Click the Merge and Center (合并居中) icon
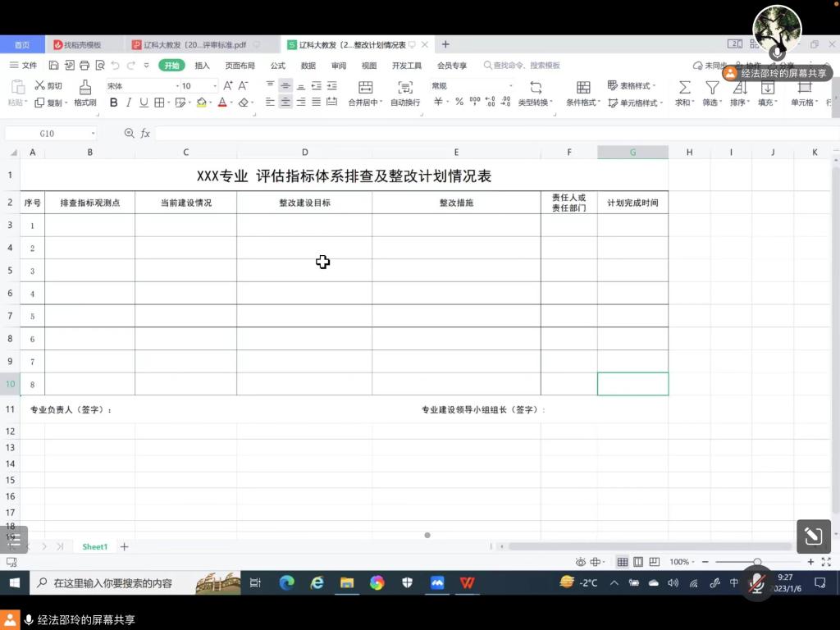Image resolution: width=840 pixels, height=630 pixels. pyautogui.click(x=365, y=88)
